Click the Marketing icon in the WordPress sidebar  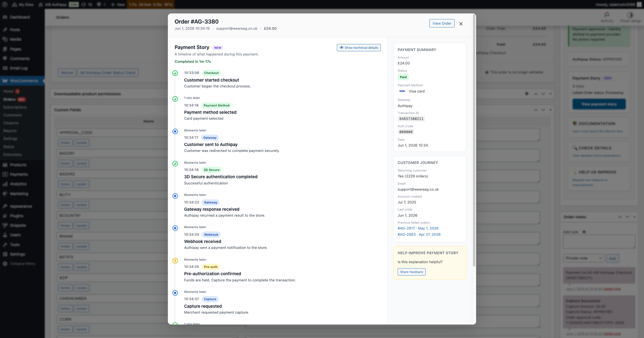coord(5,194)
